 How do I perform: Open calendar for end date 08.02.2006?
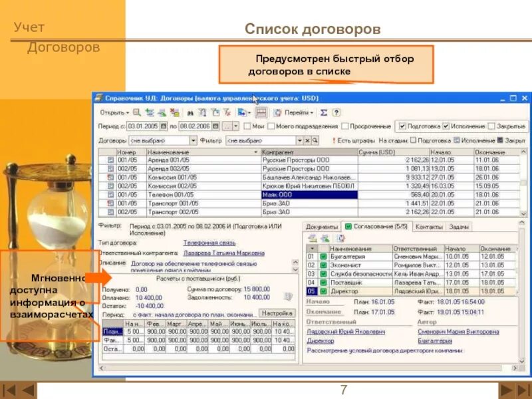tap(215, 126)
